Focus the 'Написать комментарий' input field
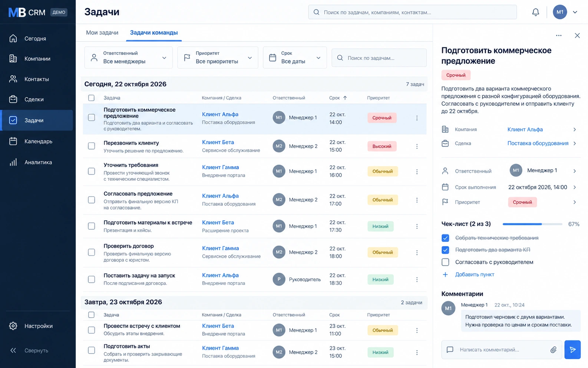Screen dimensions: 588x368 tap(502, 350)
